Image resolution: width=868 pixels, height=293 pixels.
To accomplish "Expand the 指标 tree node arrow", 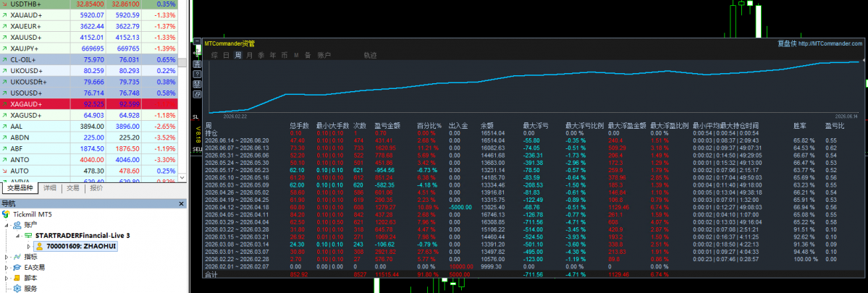I will coord(7,257).
